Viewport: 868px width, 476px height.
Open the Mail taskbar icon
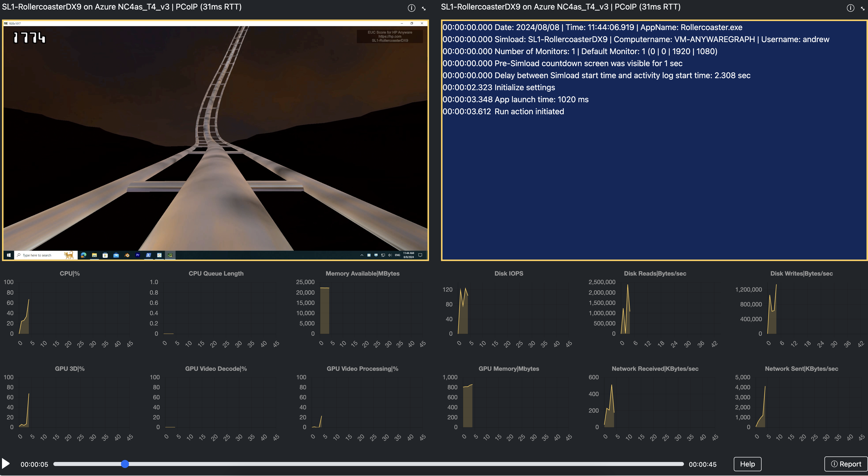pos(116,255)
